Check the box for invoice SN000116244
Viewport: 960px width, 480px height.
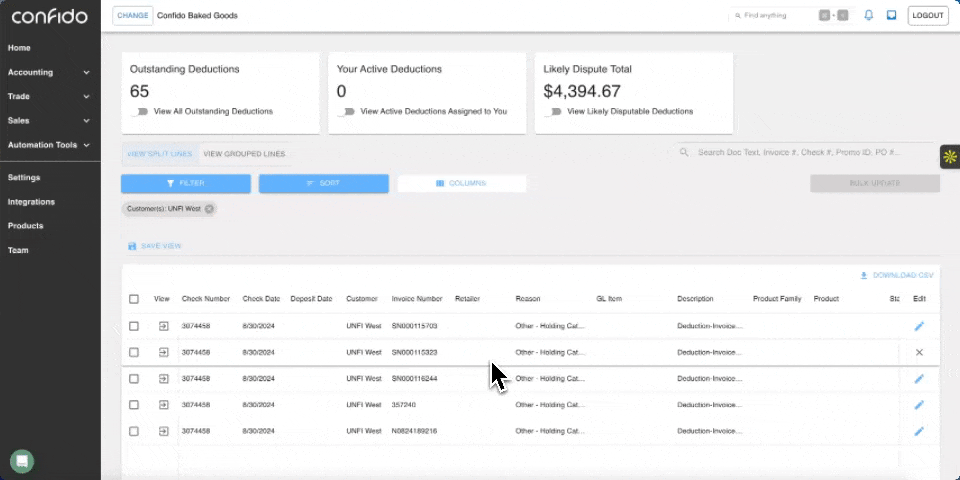click(x=134, y=379)
